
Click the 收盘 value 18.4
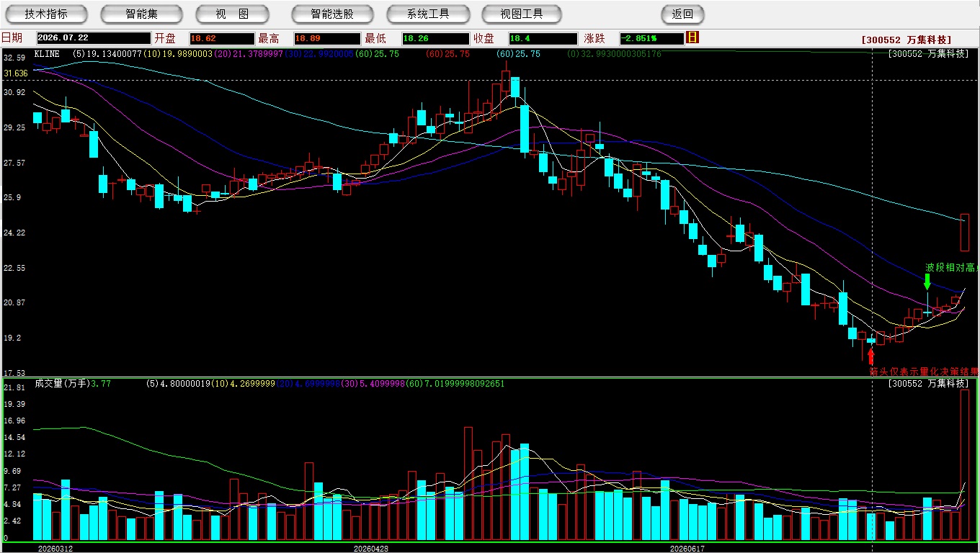[x=543, y=38]
